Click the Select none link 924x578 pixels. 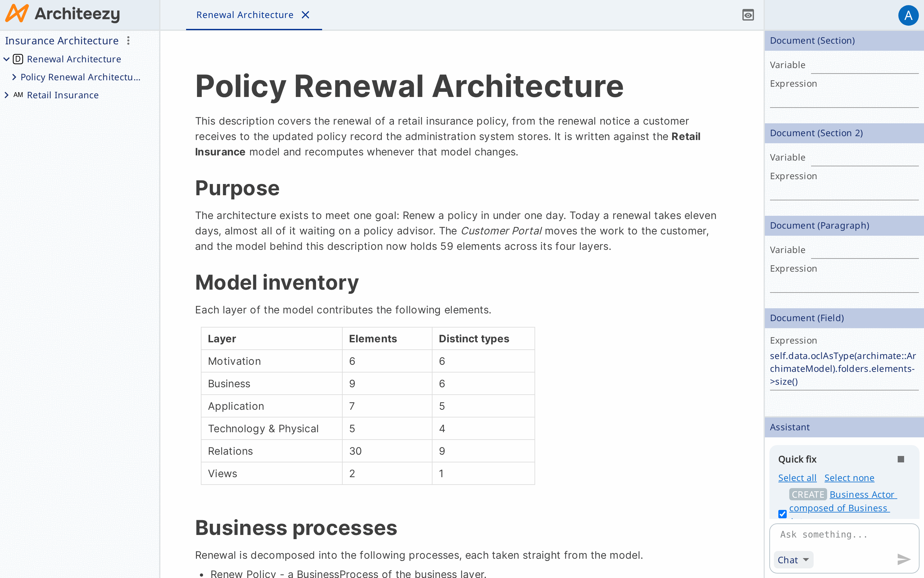(849, 478)
